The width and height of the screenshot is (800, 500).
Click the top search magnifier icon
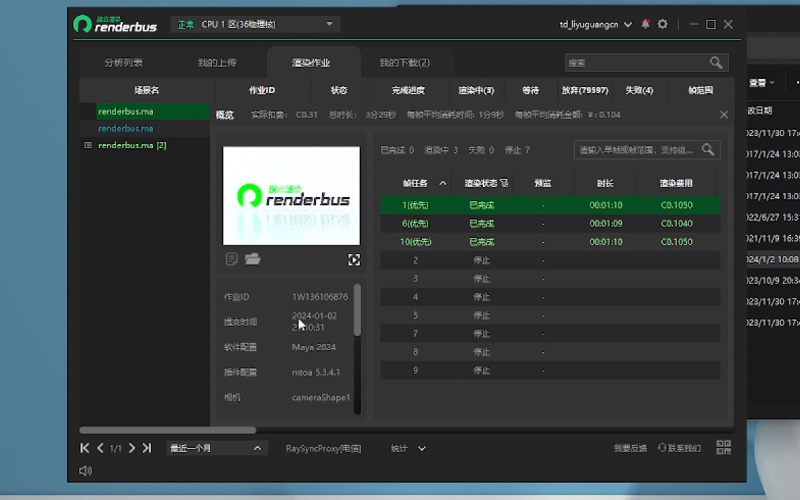coord(716,63)
